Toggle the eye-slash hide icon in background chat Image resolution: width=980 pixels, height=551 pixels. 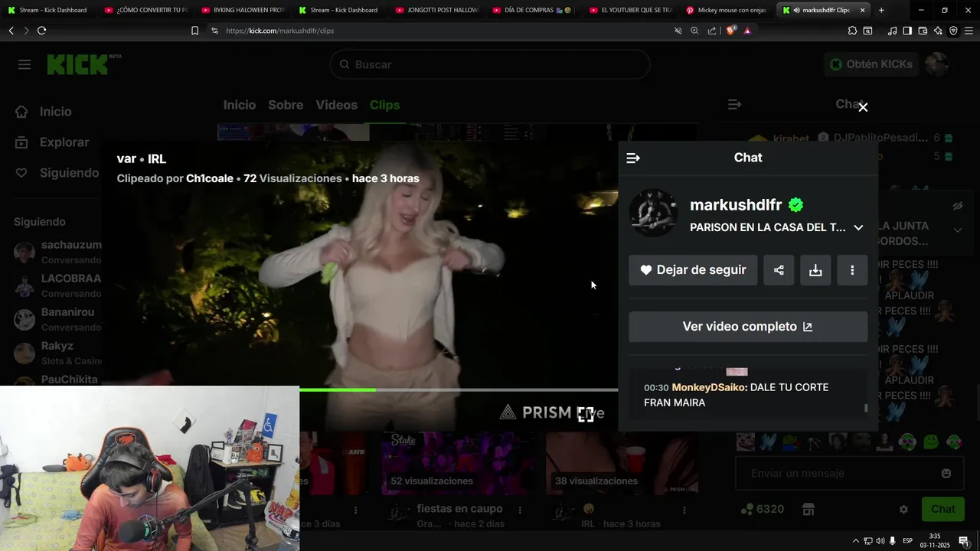957,206
